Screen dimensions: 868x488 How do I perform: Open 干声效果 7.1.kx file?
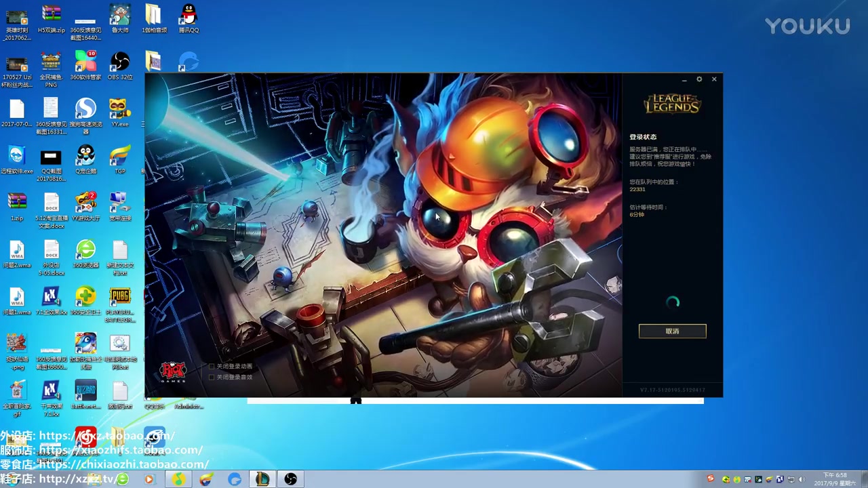tap(51, 398)
